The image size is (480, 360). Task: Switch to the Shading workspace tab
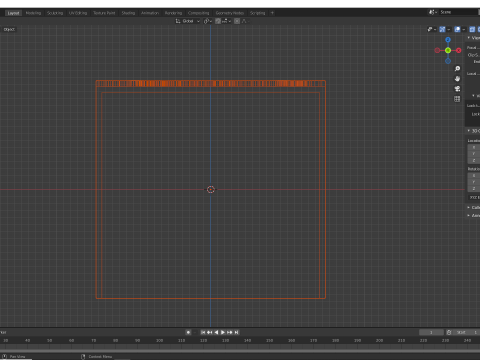pyautogui.click(x=128, y=13)
